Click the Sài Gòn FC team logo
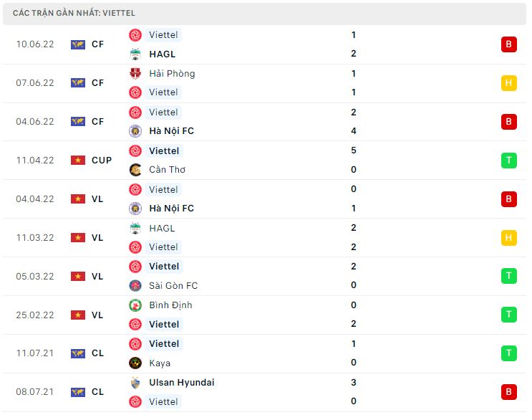The width and height of the screenshot is (532, 420). (x=135, y=285)
